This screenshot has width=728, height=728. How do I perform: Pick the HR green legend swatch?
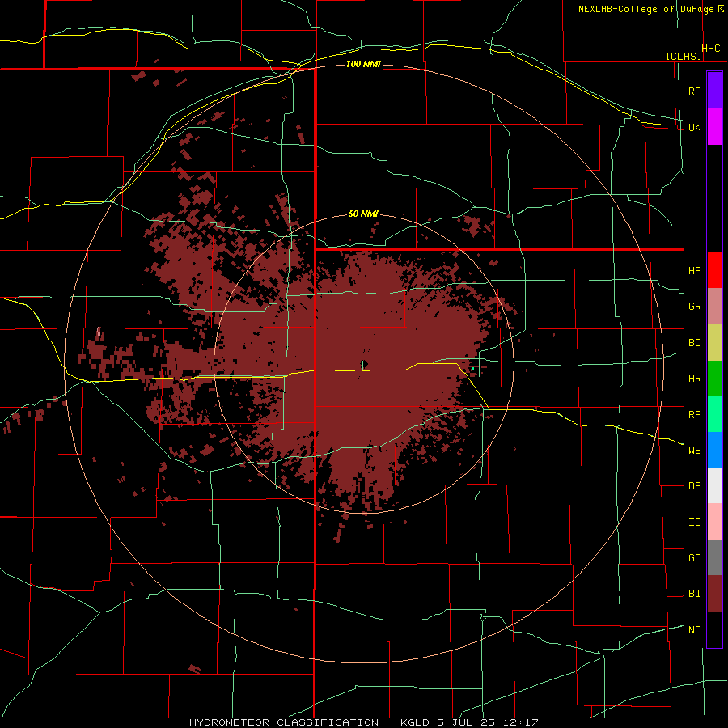(714, 379)
